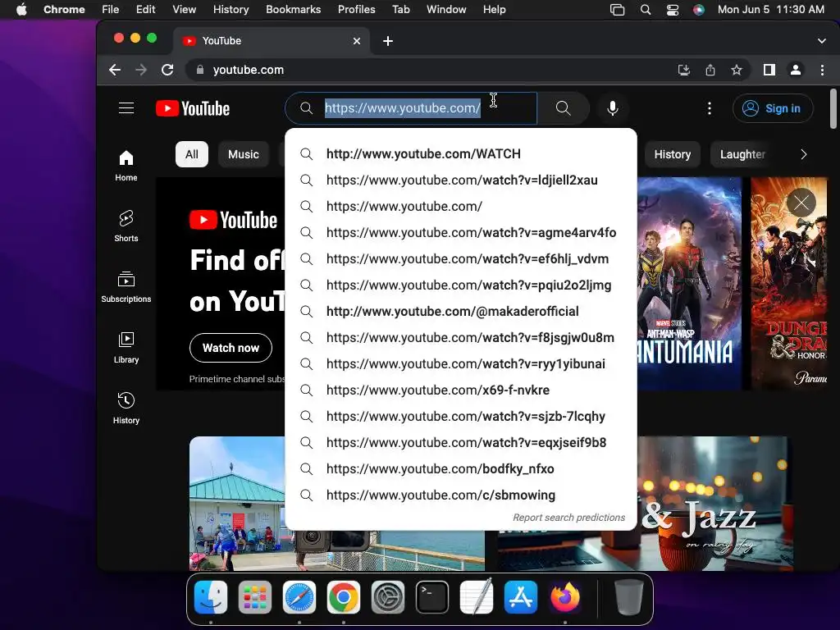Reload the page in Chrome

tap(167, 70)
